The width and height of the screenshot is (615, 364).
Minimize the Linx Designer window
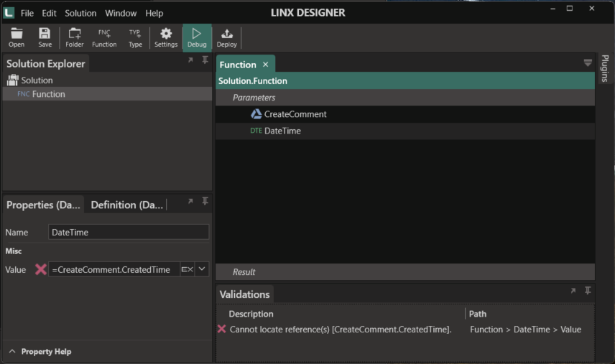point(552,8)
